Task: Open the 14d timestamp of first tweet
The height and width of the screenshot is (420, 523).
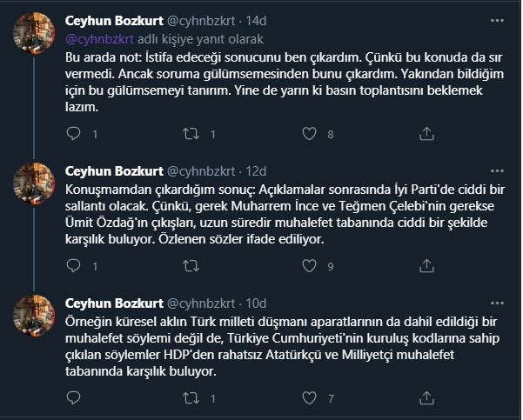Action: pos(256,21)
